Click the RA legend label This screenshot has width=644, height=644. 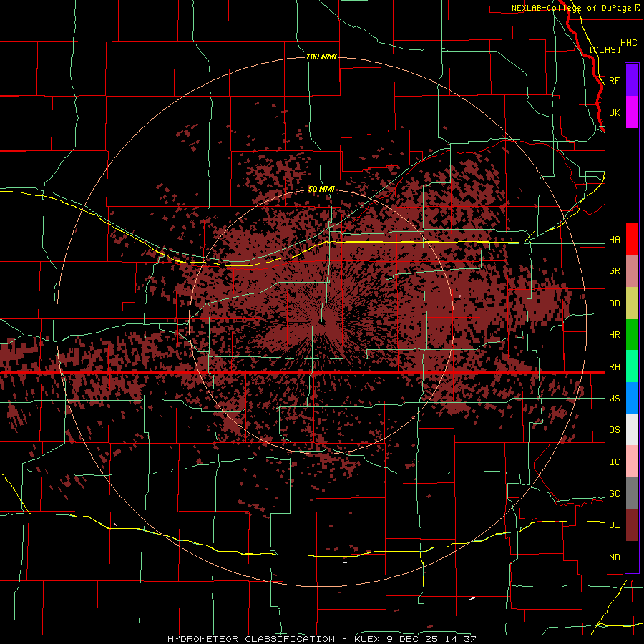614,367
